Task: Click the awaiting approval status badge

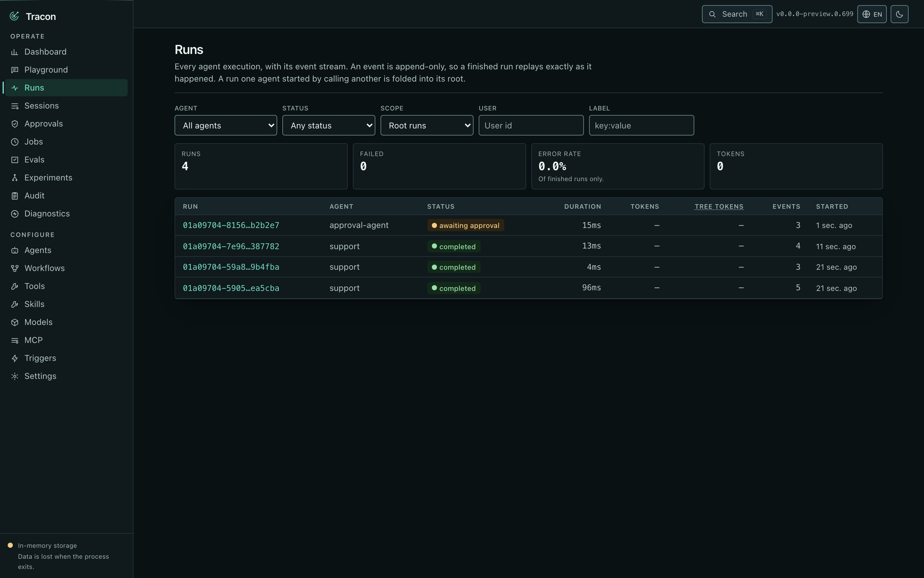Action: click(466, 225)
